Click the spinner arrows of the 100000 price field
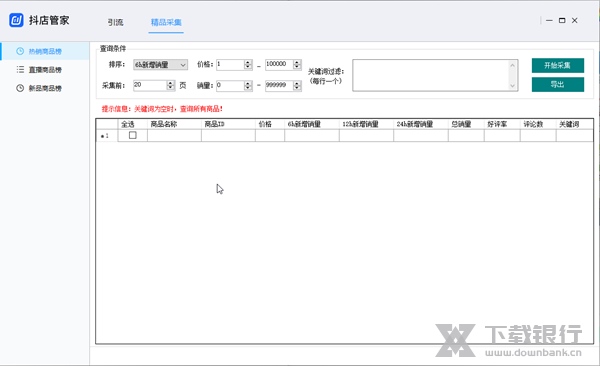 coord(297,65)
